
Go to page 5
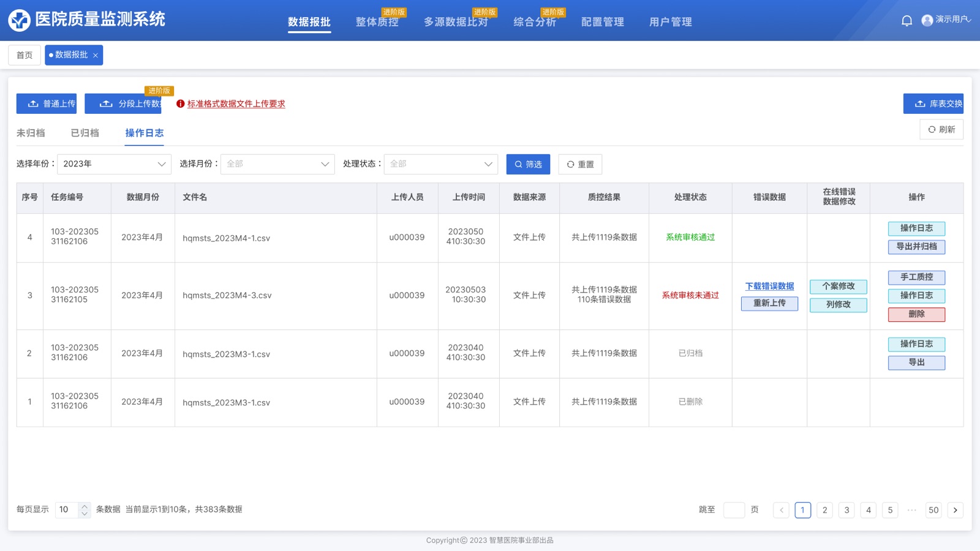tap(890, 510)
